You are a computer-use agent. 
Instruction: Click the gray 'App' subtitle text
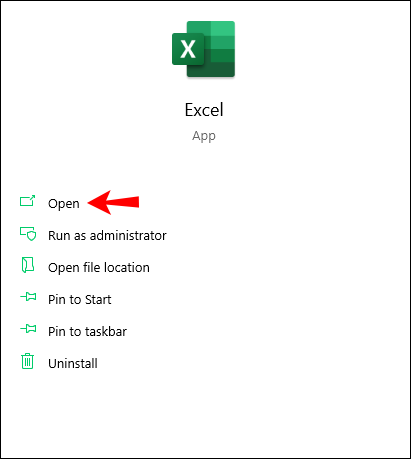point(204,136)
